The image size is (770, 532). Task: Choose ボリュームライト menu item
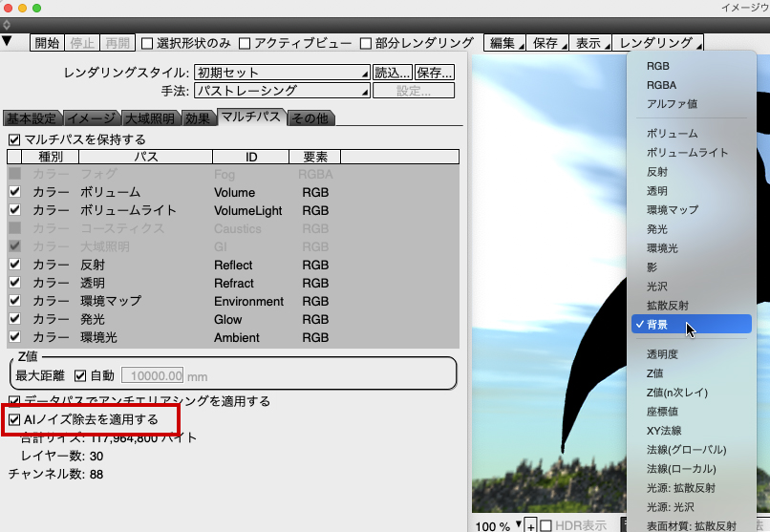point(692,153)
